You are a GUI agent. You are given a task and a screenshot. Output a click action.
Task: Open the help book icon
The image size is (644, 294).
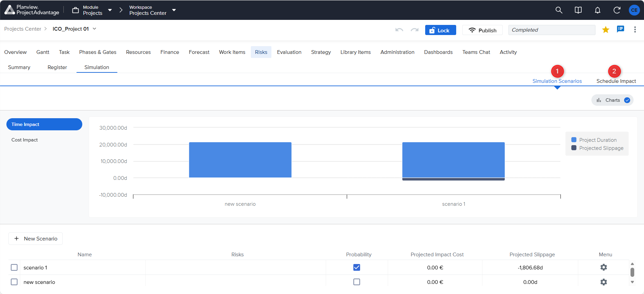578,10
